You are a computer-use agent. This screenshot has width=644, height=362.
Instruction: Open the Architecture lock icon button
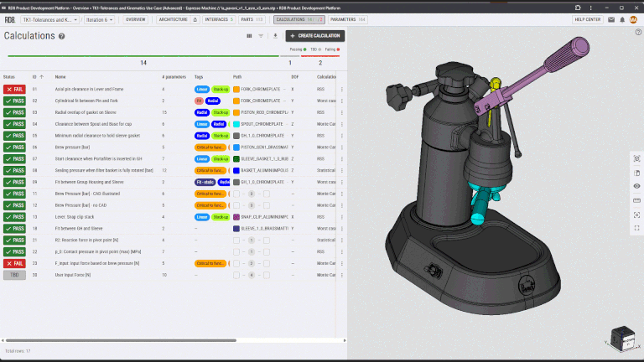point(195,20)
